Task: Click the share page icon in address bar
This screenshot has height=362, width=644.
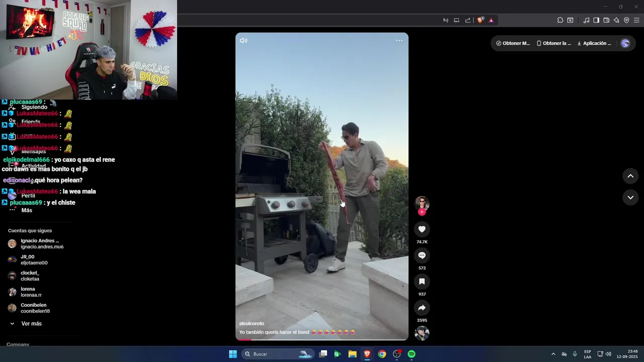Action: (468, 20)
